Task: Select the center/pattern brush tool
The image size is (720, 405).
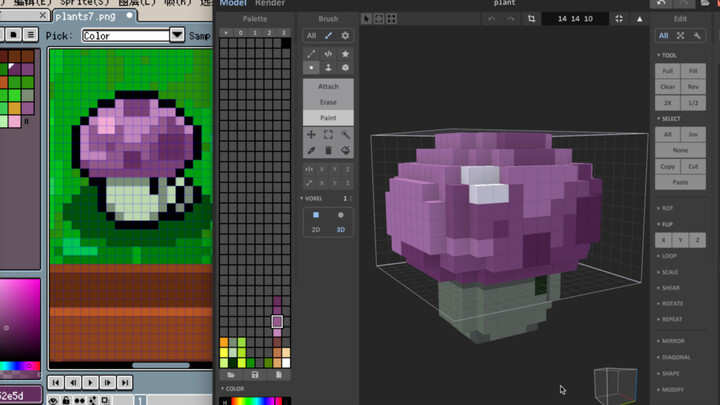Action: pos(328,54)
